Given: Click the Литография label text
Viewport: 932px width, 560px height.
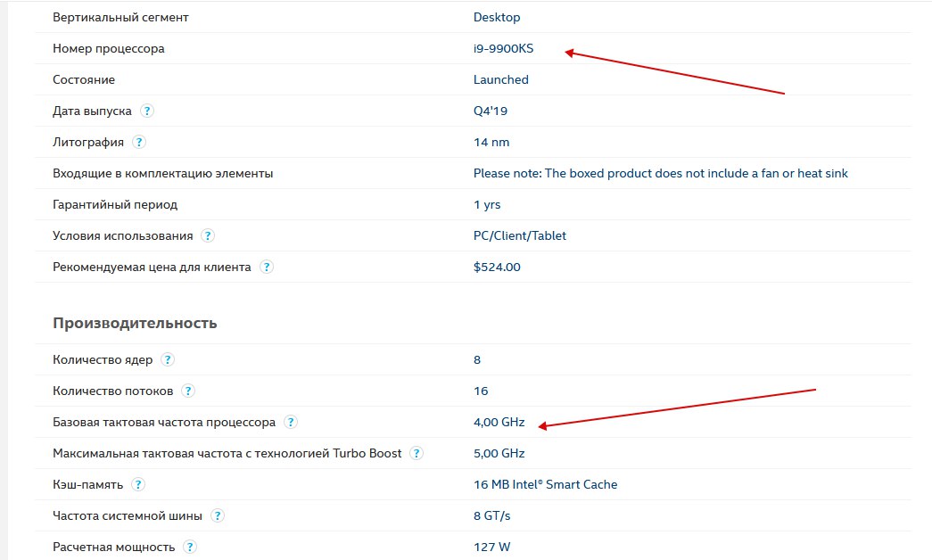Looking at the screenshot, I should [88, 142].
